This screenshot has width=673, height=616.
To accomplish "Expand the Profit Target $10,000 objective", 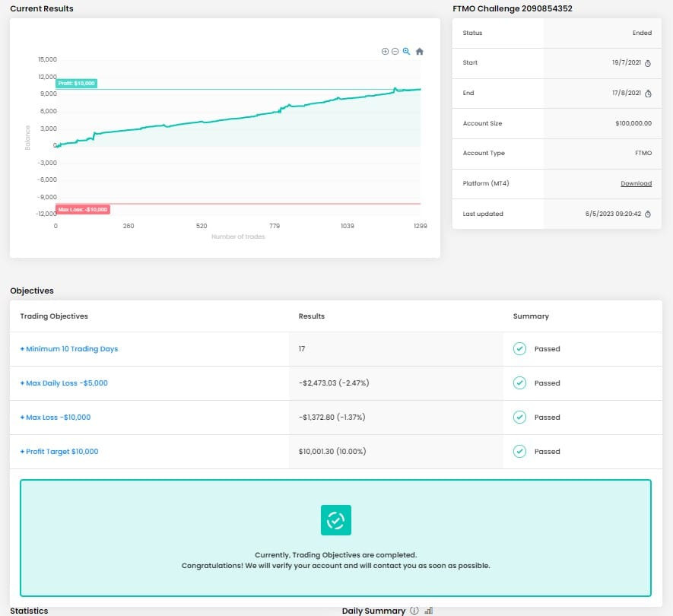I will (x=59, y=452).
